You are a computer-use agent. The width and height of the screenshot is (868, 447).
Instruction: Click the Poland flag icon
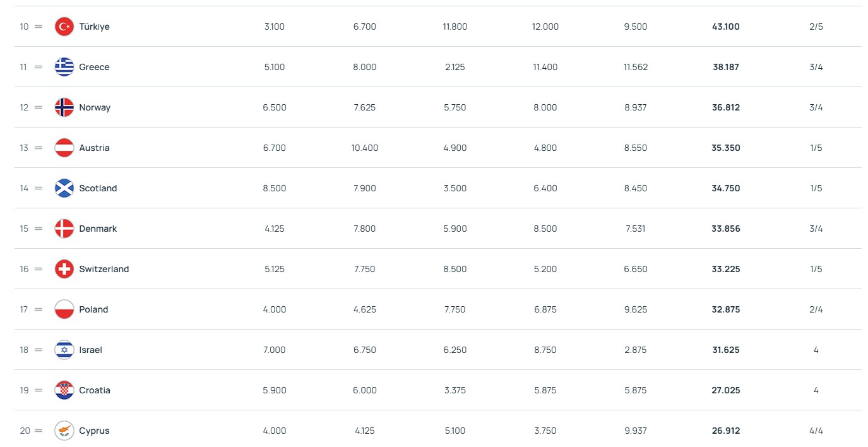[x=64, y=309]
